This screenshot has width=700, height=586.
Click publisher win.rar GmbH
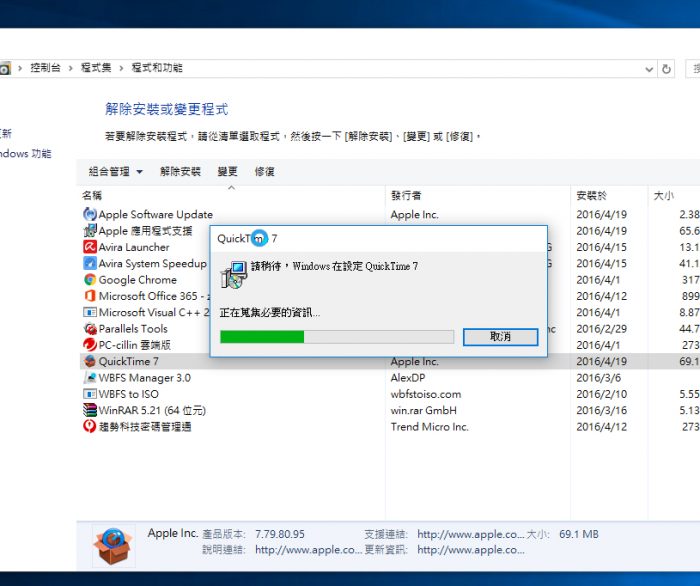click(x=424, y=411)
